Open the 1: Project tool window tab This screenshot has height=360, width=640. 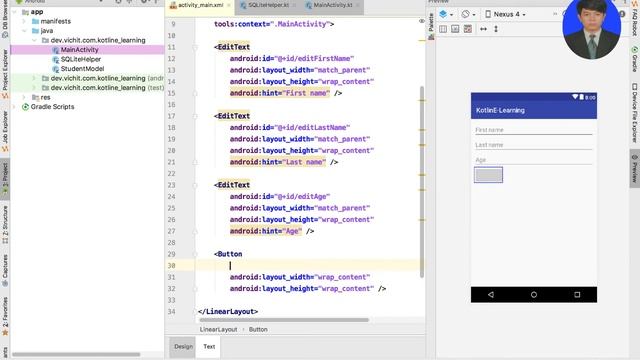(x=5, y=179)
